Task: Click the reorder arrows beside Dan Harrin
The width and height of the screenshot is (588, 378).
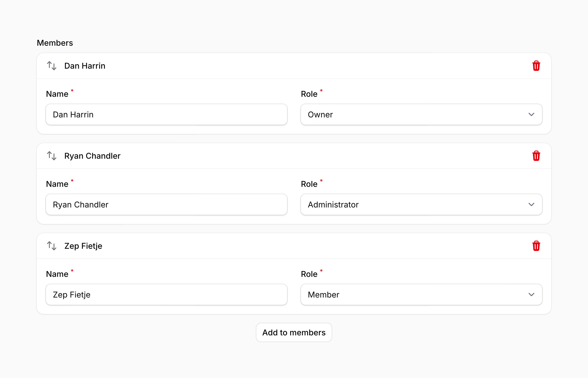Action: point(52,66)
